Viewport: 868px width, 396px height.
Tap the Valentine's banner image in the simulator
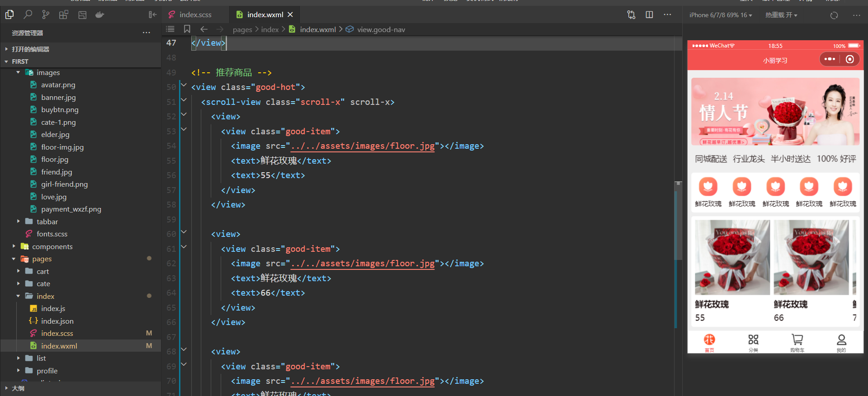[775, 112]
